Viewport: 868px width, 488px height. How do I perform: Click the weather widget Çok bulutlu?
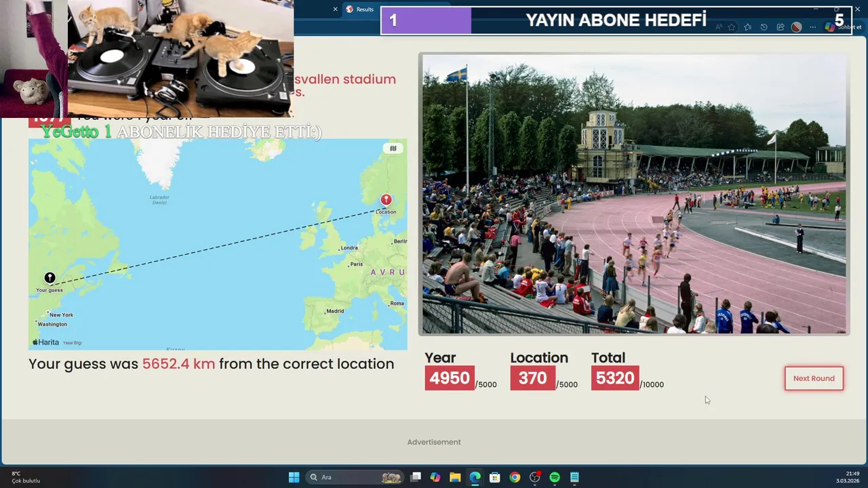(x=26, y=477)
